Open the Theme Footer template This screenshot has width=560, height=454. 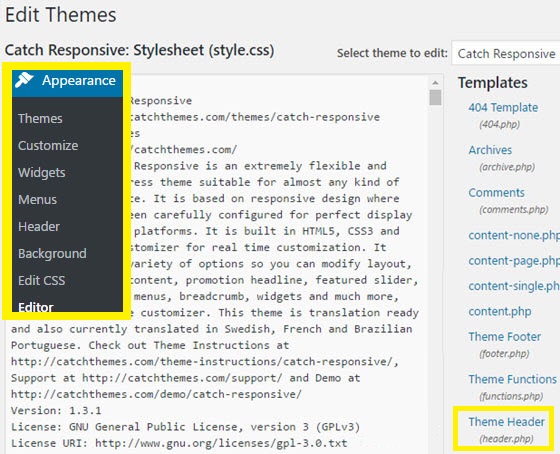point(505,336)
